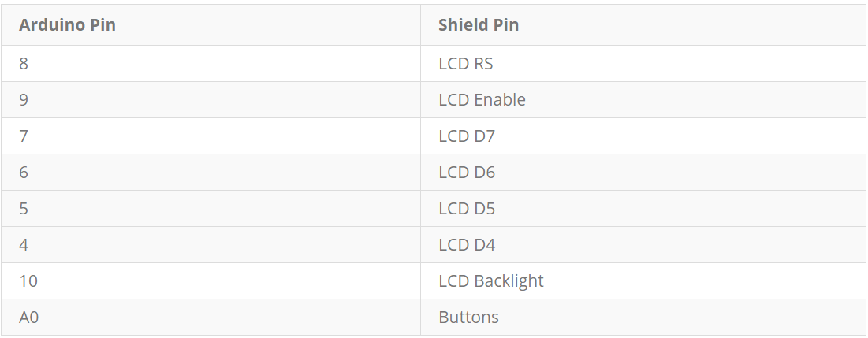Select the Arduino pin 7 cell
The height and width of the screenshot is (338, 868).
pyautogui.click(x=24, y=136)
